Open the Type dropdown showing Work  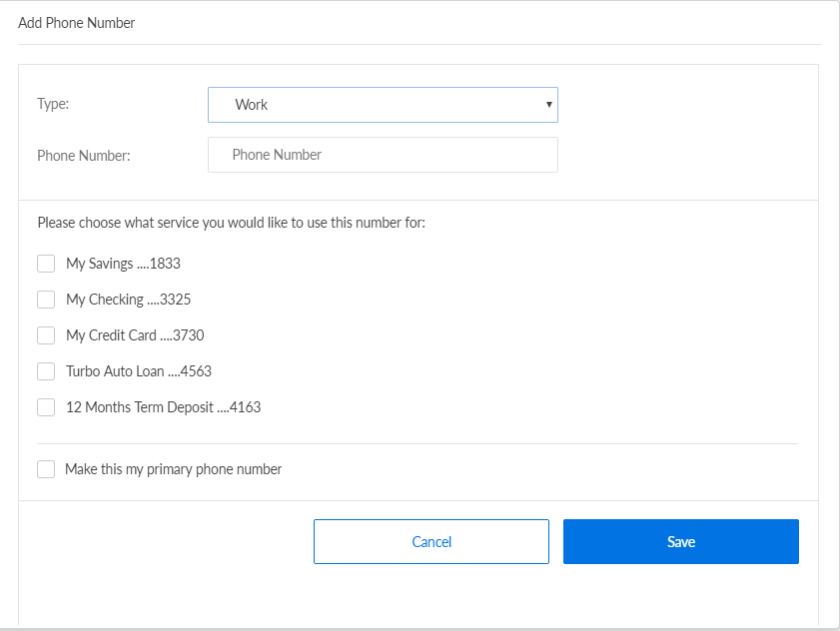click(382, 105)
